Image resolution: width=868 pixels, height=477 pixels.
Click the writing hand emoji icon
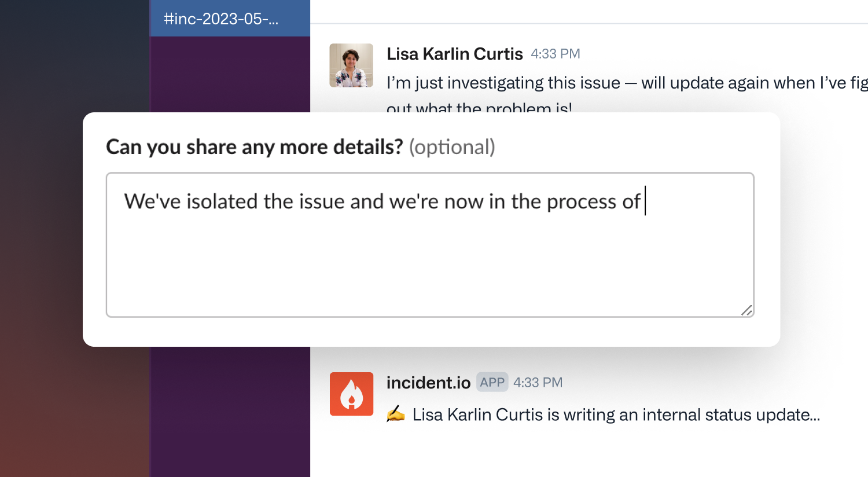[x=396, y=414]
